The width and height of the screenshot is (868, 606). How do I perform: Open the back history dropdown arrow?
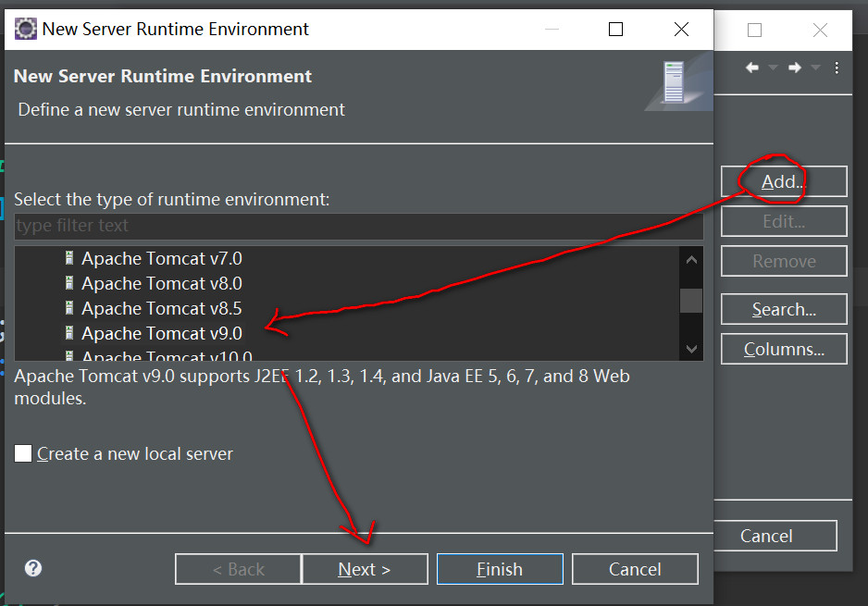(773, 68)
